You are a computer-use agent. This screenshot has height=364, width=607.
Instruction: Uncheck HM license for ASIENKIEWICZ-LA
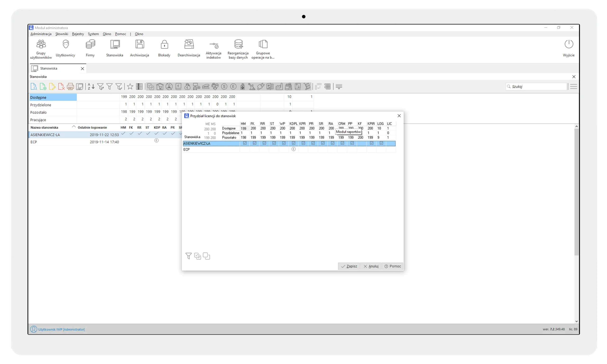[x=244, y=143]
